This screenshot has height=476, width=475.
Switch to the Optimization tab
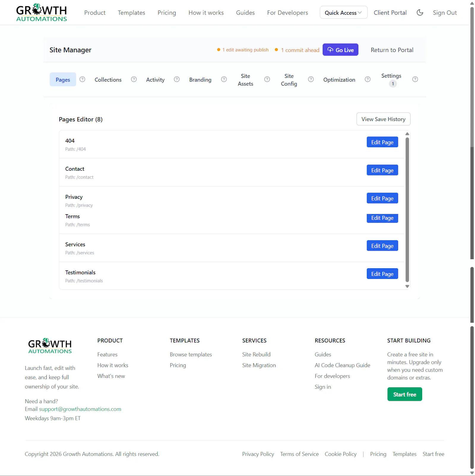[x=339, y=80]
